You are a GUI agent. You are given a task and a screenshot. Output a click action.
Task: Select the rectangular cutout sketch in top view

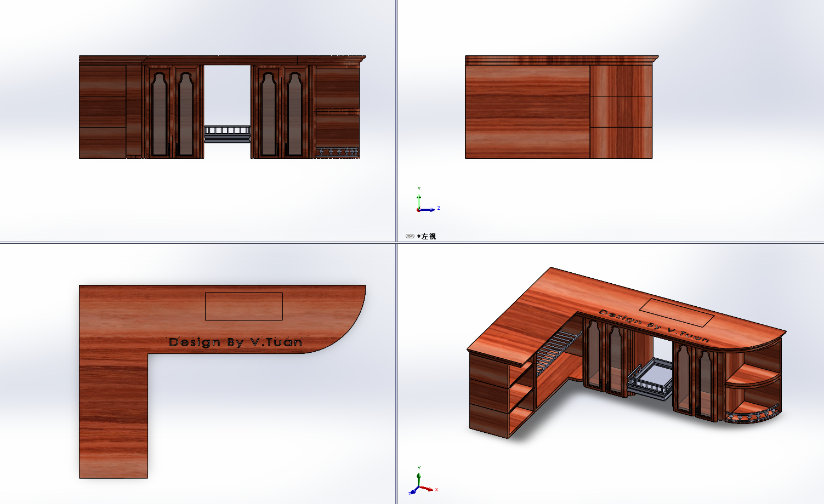(x=243, y=306)
